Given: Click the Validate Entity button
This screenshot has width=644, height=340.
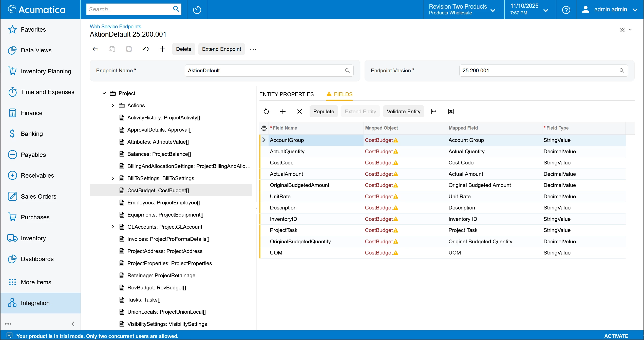Looking at the screenshot, I should pos(403,111).
